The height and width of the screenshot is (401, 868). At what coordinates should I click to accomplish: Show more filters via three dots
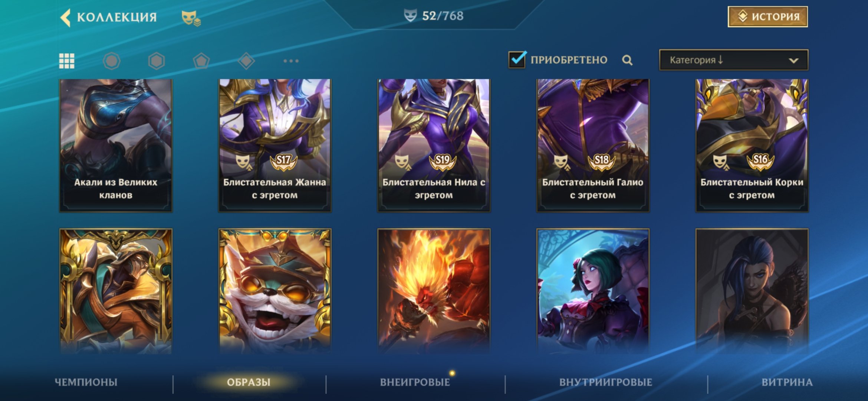coord(291,61)
